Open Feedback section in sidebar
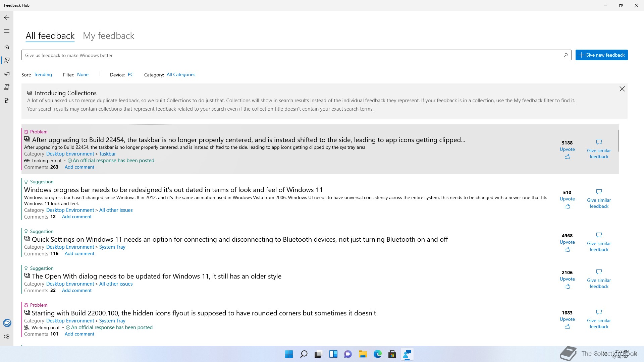Screen dimensions: 644x362 coord(7,60)
